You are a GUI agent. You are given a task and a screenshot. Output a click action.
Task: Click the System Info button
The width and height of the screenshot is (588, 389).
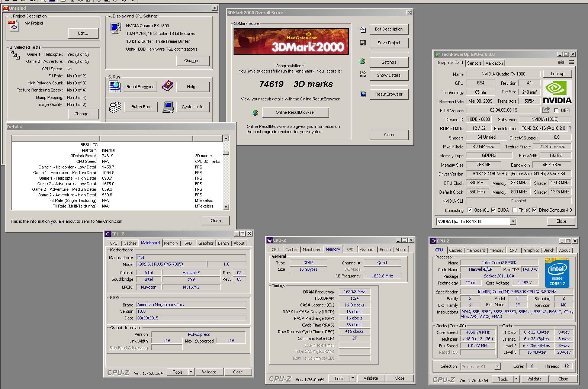pos(193,107)
